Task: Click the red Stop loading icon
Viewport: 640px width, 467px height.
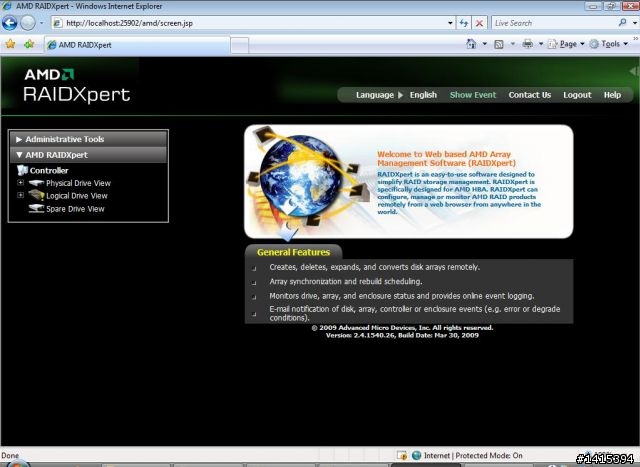Action: coord(480,23)
